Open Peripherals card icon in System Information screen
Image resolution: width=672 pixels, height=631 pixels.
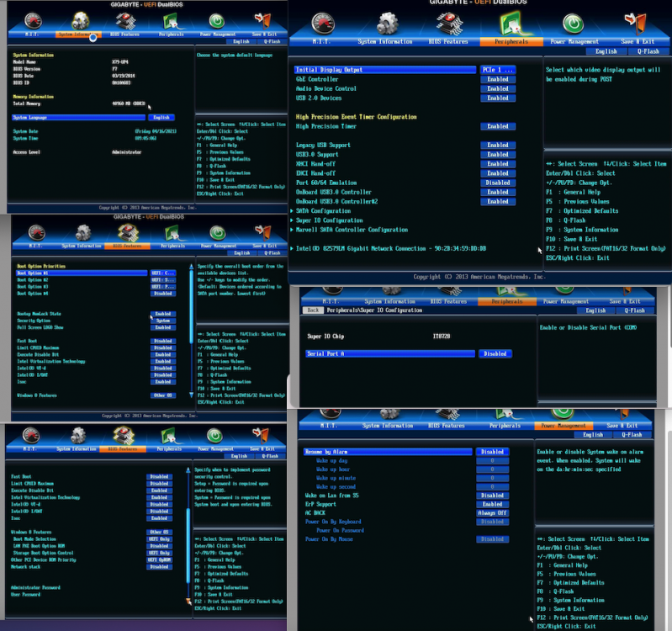(x=172, y=21)
